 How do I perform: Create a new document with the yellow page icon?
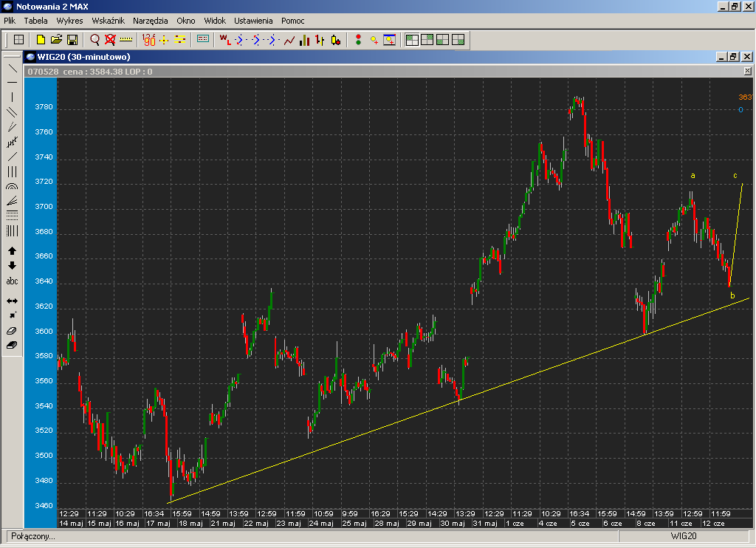[x=41, y=40]
